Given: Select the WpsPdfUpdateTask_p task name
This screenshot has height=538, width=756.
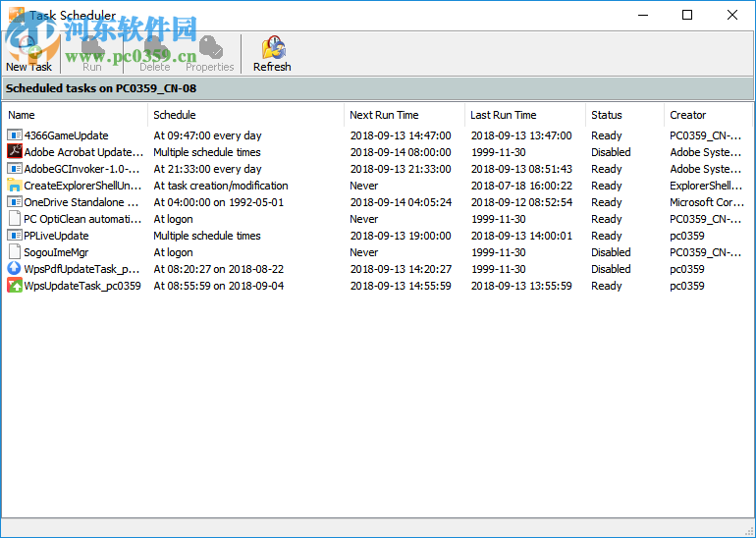Looking at the screenshot, I should (x=81, y=269).
